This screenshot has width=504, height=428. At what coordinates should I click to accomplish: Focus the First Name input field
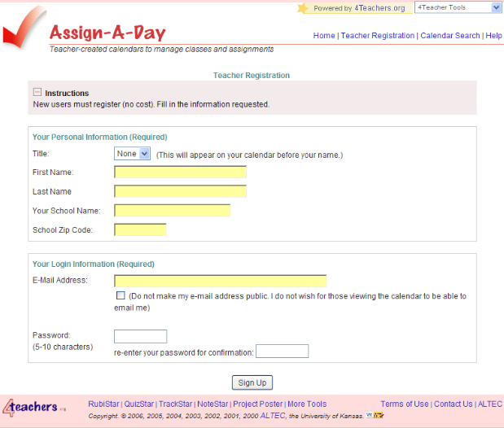180,172
